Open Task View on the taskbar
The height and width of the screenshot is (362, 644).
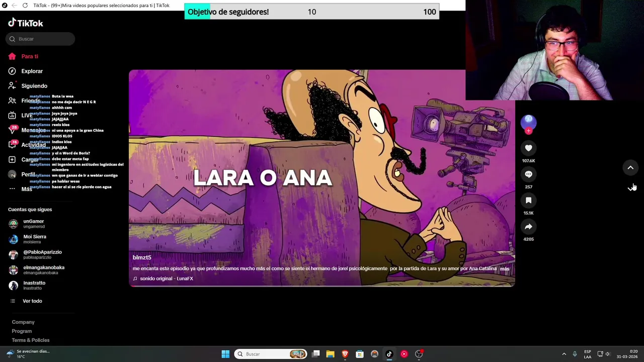pyautogui.click(x=316, y=354)
